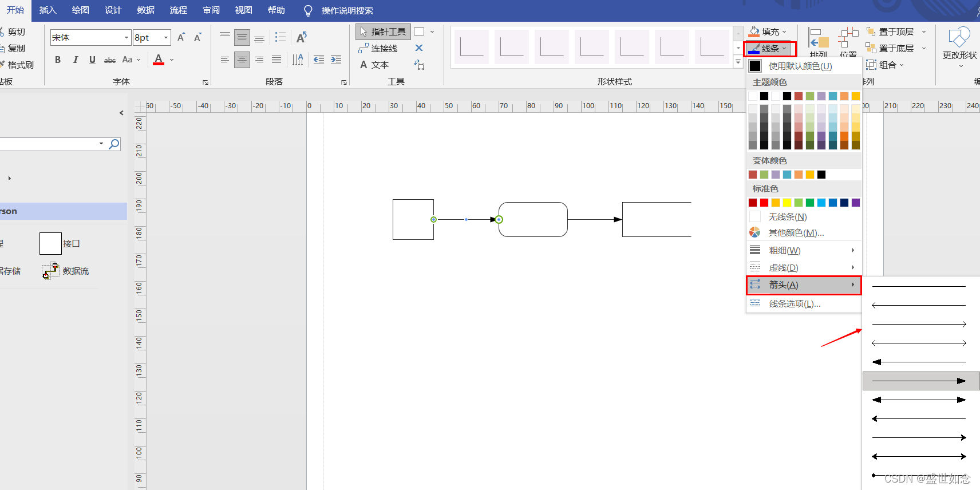Open the Group (组合) dropdown
980x490 pixels.
click(885, 65)
